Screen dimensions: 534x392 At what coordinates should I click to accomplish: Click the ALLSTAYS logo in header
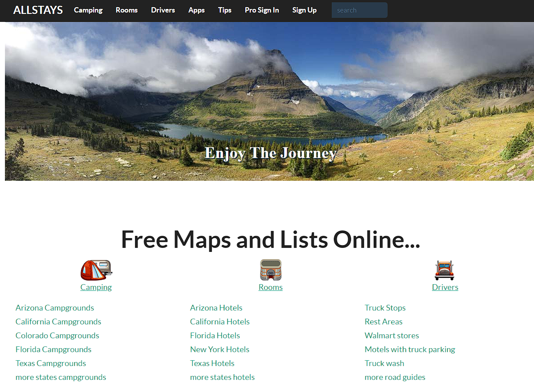pyautogui.click(x=38, y=10)
